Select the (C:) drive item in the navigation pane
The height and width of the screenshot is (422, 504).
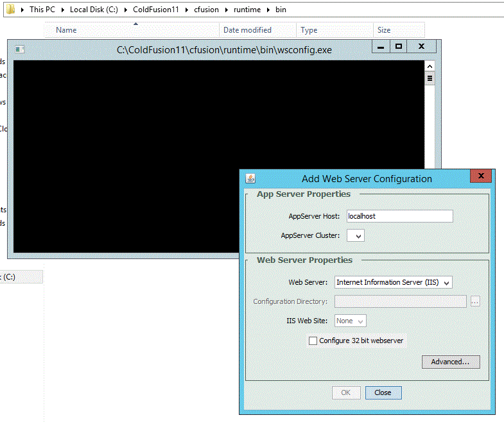click(21, 277)
